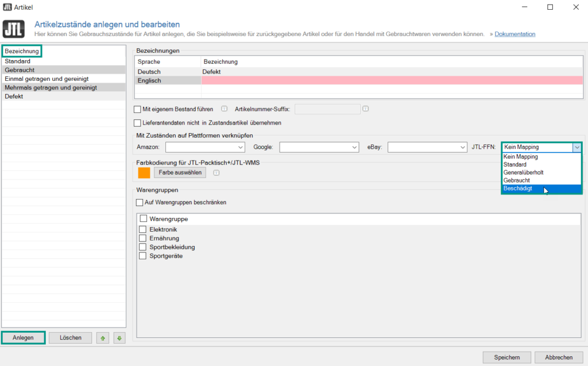588x366 pixels.
Task: Click info icon next to Artikelnummer-Suffix field
Action: tap(365, 108)
